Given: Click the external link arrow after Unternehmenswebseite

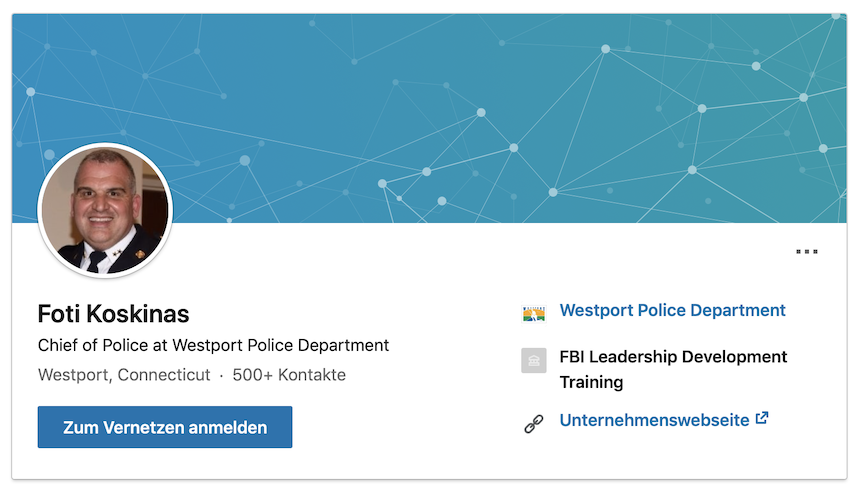Looking at the screenshot, I should [762, 419].
